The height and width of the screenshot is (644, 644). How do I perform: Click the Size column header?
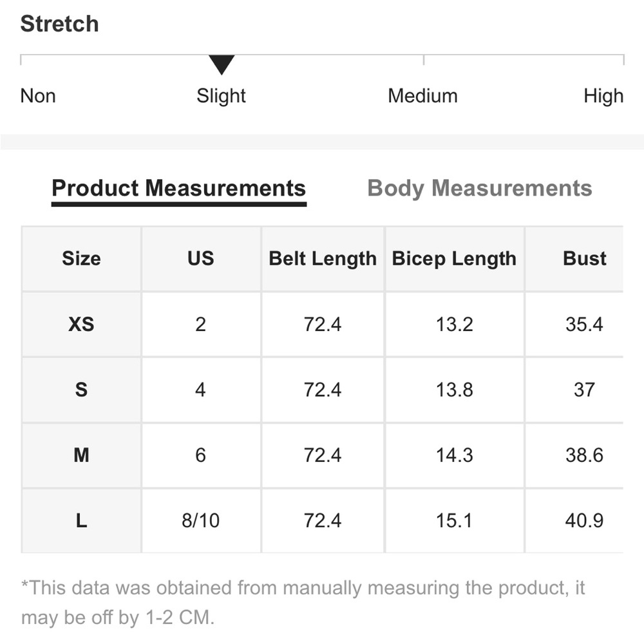pyautogui.click(x=81, y=258)
